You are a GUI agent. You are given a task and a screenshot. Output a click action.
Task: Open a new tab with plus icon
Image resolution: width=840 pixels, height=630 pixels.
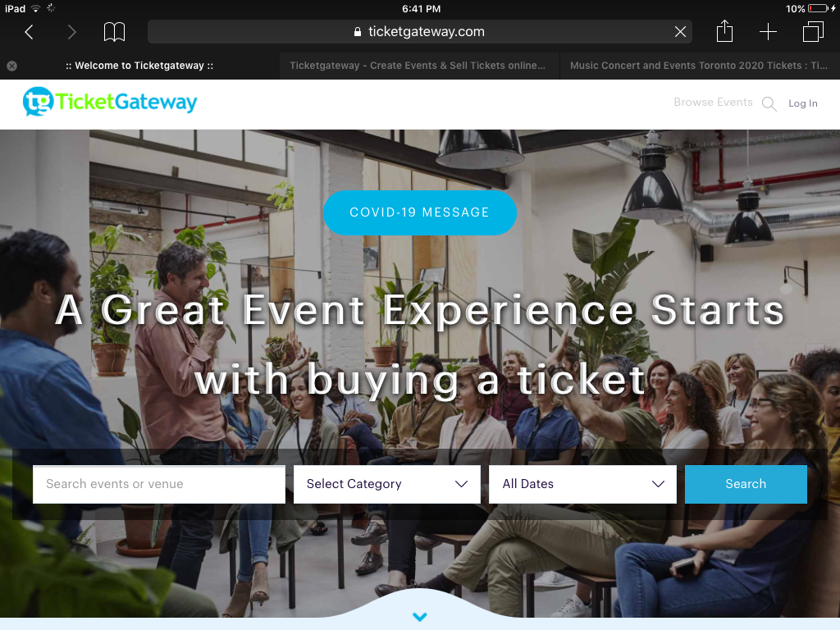768,32
